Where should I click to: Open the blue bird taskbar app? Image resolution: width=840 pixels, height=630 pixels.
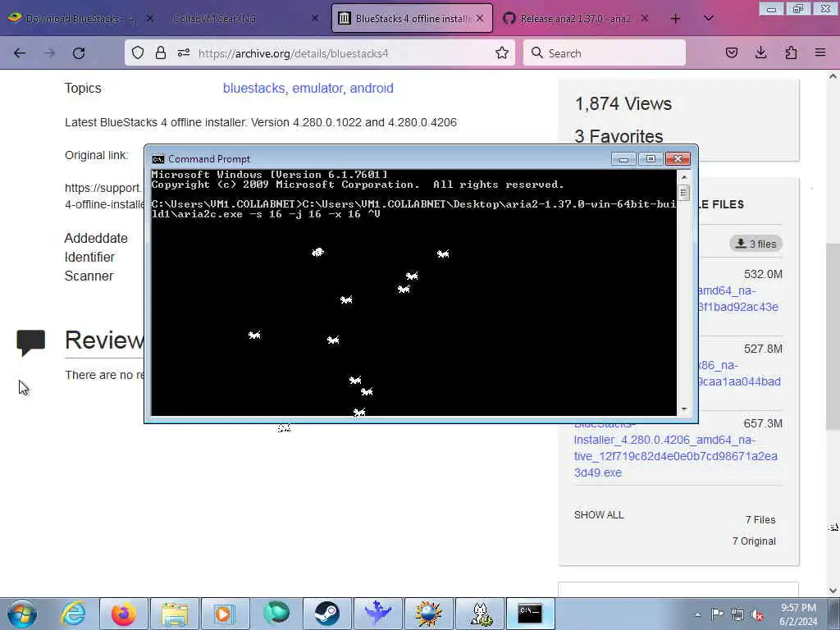(x=377, y=614)
